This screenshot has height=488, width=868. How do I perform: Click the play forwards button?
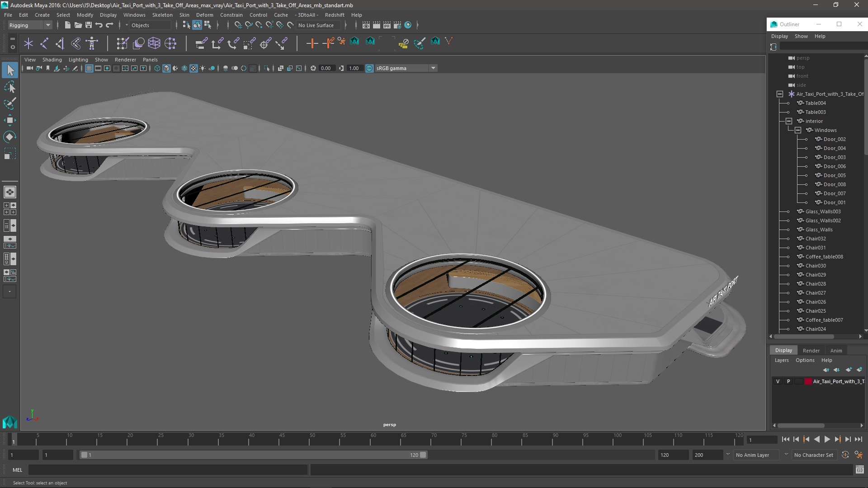tap(827, 439)
